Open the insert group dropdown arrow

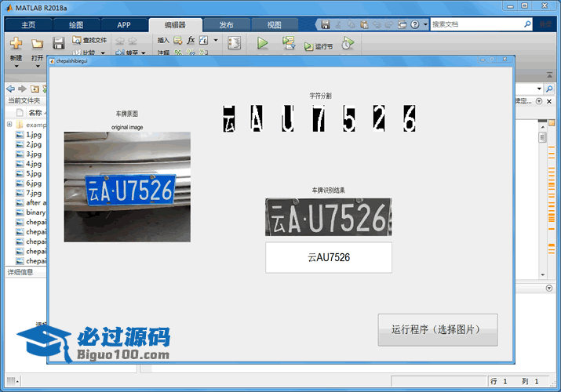click(x=216, y=40)
